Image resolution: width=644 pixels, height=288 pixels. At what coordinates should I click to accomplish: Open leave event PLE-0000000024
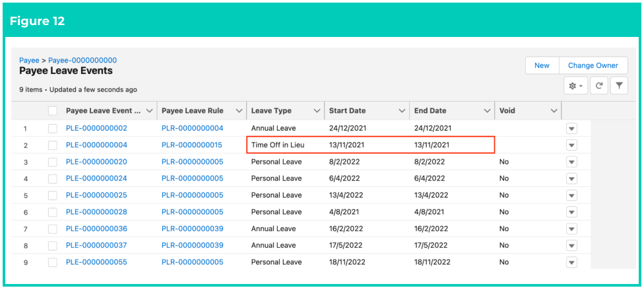pos(96,178)
